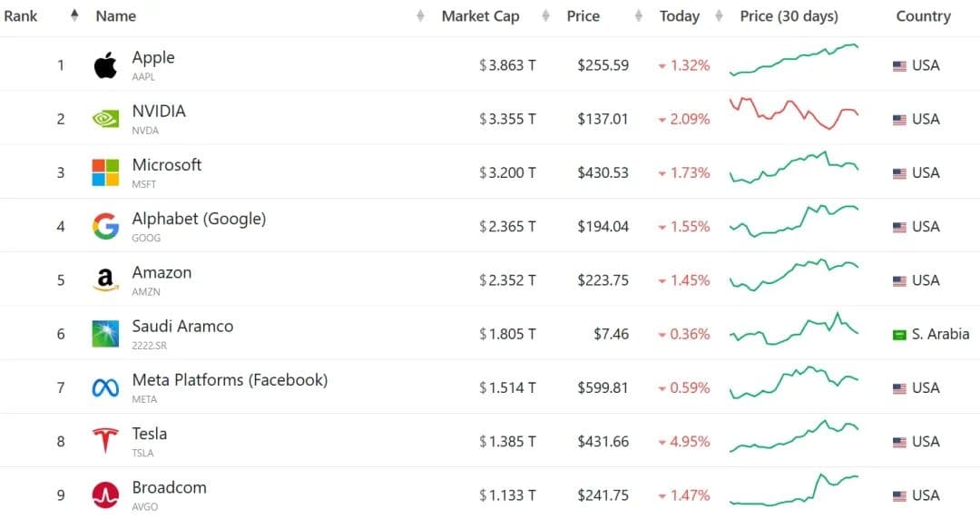Viewport: 980px width, 519px height.
Task: Click the NVIDIA logo icon
Action: click(x=105, y=119)
